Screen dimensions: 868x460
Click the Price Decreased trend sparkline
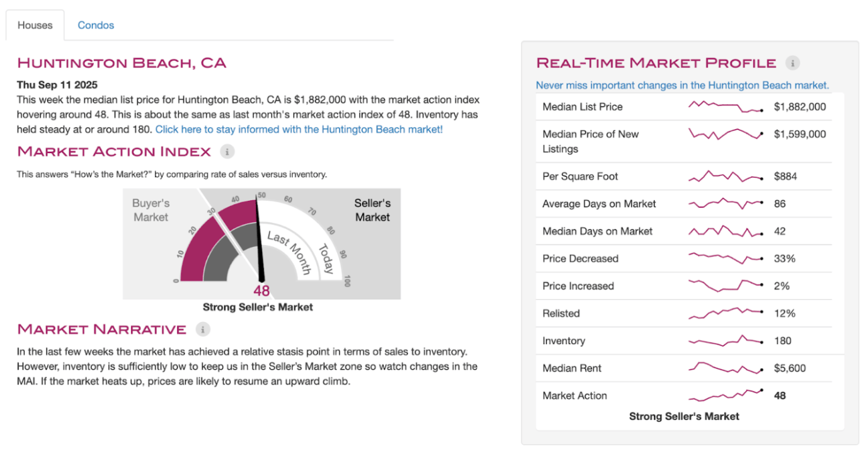coord(726,258)
